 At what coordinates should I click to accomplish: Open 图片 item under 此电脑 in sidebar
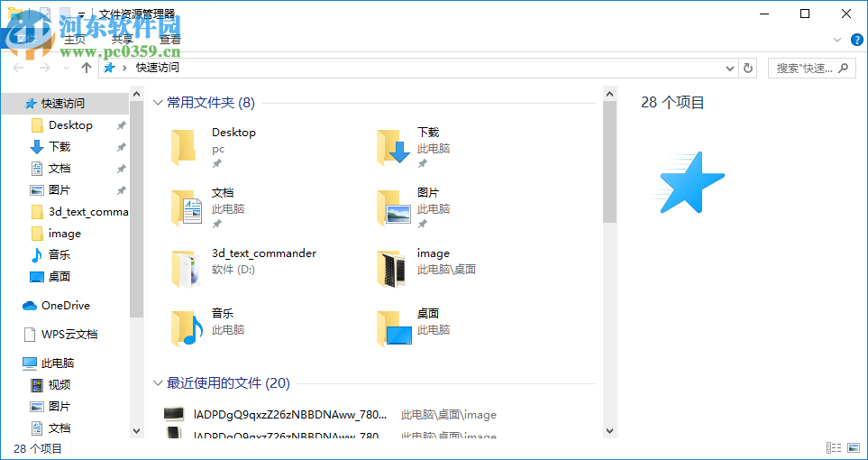pos(50,406)
